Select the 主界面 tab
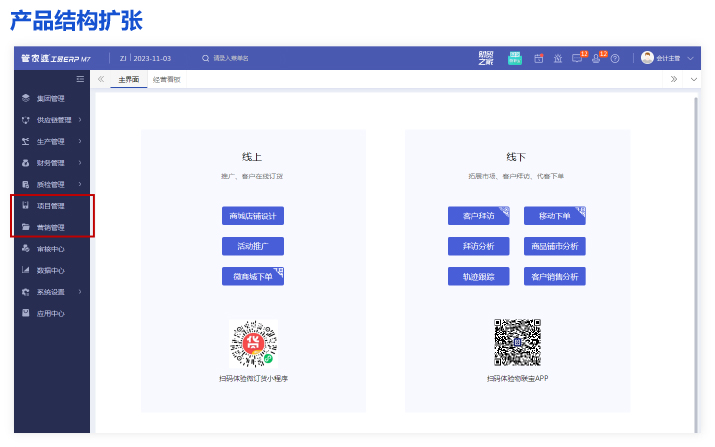Screen dimensions: 715x447 128,78
